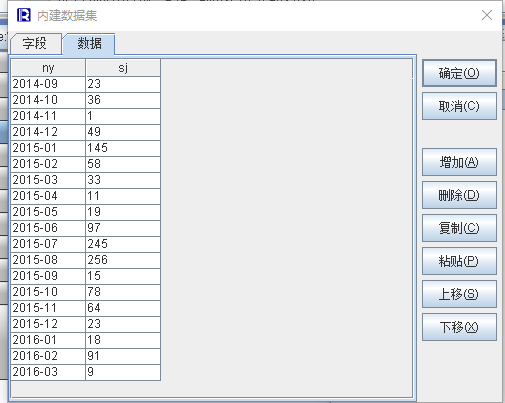Select sj value 64 in 2015-11 row
This screenshot has width=505, height=403.
(123, 308)
